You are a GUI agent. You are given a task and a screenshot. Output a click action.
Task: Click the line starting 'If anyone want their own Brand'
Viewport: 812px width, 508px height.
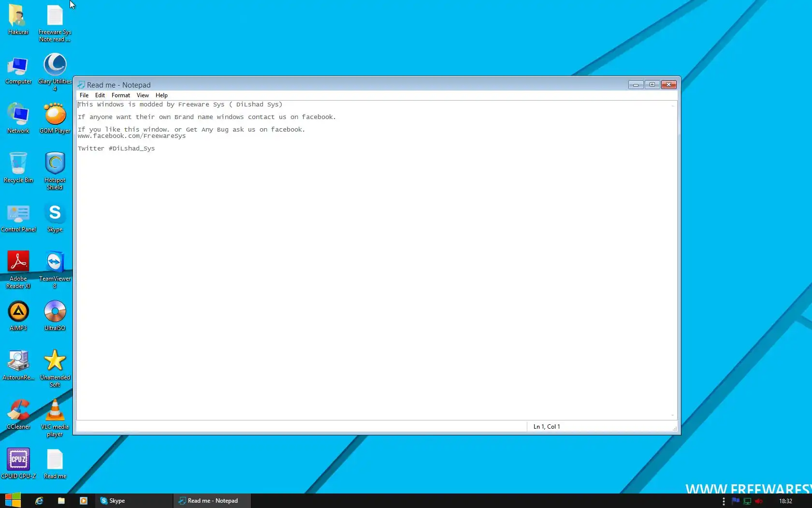coord(206,117)
